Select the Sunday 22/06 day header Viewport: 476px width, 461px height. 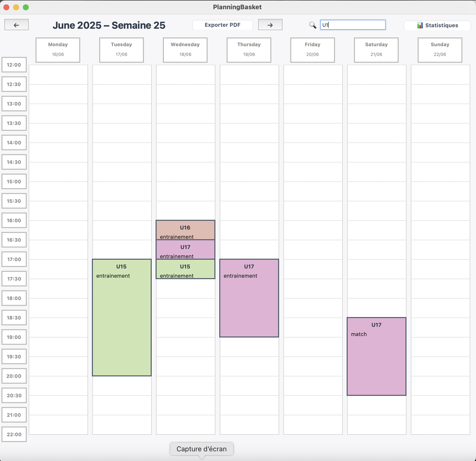(x=440, y=50)
